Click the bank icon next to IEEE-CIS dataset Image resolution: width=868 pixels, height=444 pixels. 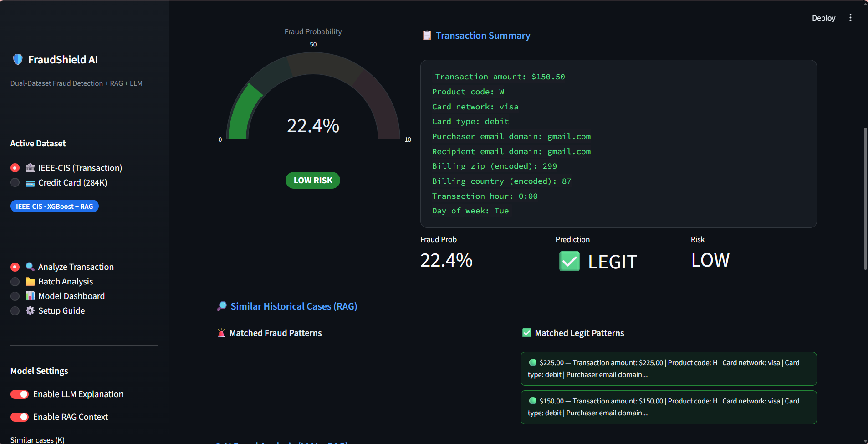(x=30, y=167)
